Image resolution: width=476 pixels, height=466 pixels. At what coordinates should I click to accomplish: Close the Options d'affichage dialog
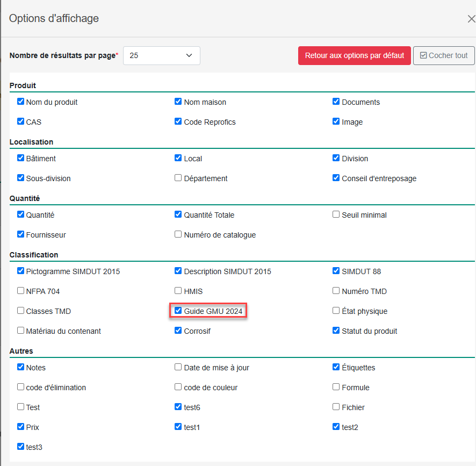(x=471, y=19)
